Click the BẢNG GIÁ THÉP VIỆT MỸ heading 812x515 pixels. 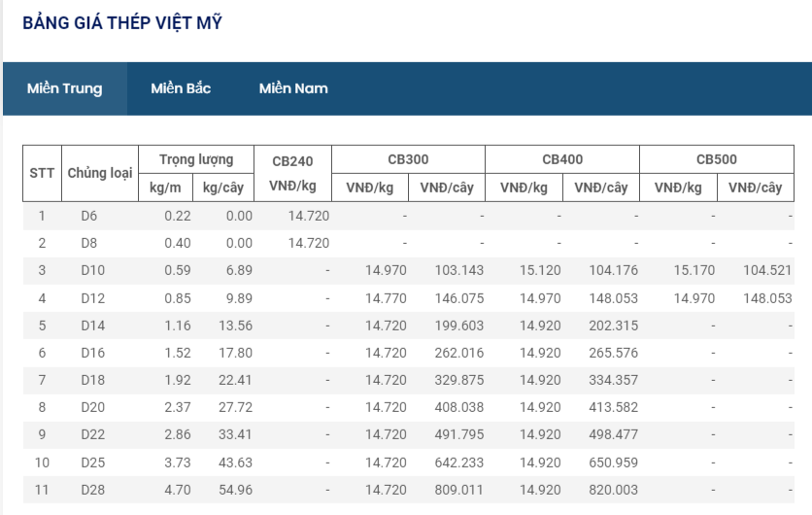(x=122, y=22)
